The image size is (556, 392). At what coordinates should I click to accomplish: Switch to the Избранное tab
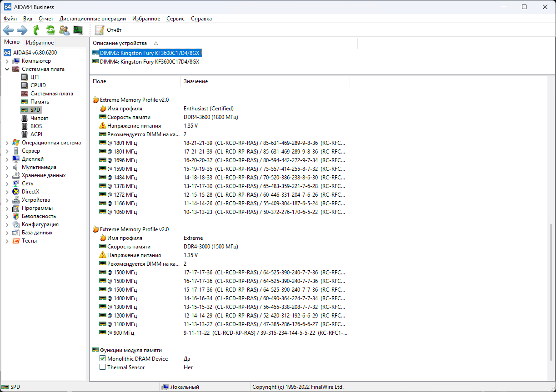pos(40,42)
